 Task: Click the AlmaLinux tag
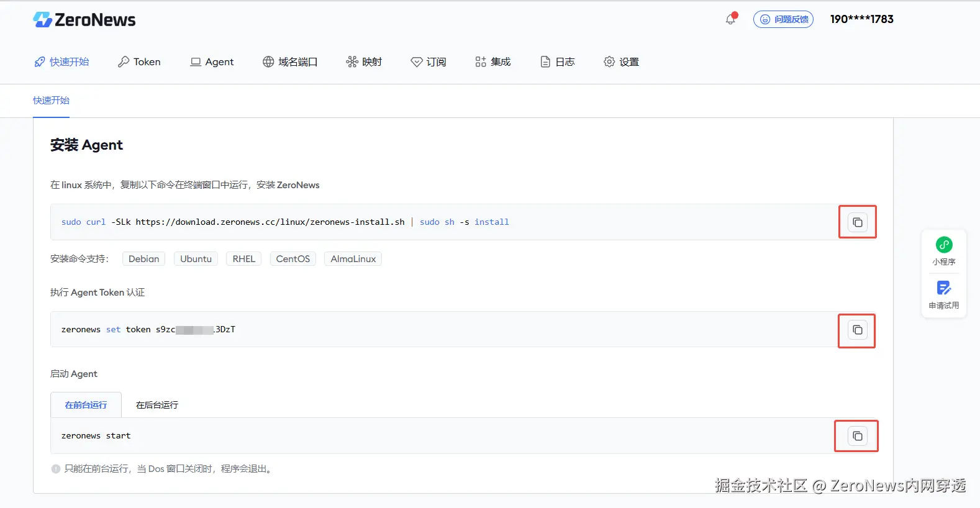pos(353,259)
